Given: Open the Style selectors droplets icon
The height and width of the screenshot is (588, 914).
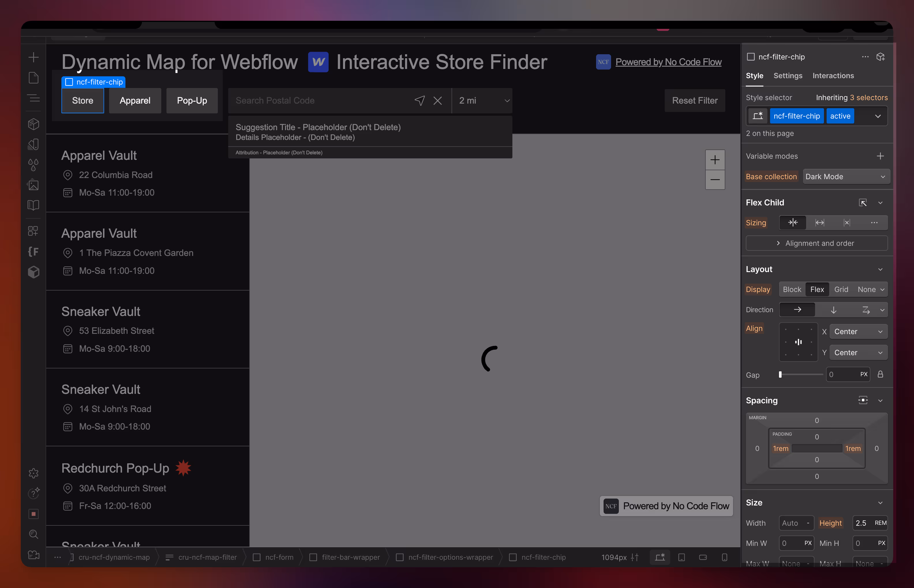Looking at the screenshot, I should point(33,164).
